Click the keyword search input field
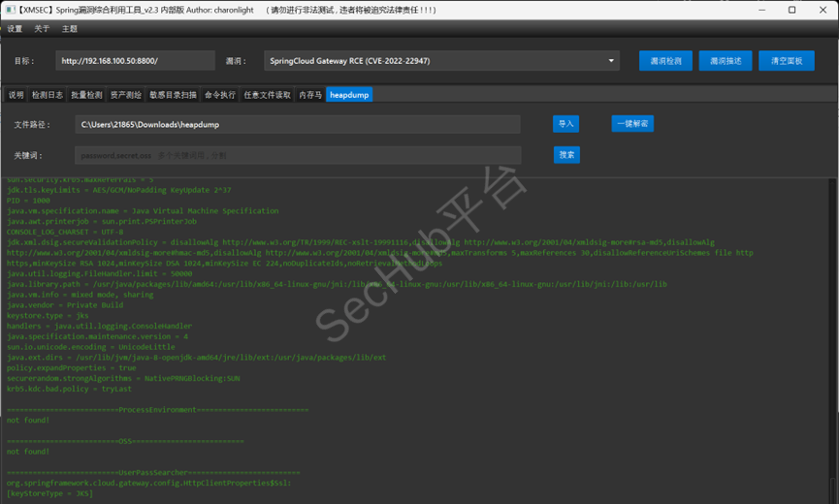839x504 pixels. (298, 155)
